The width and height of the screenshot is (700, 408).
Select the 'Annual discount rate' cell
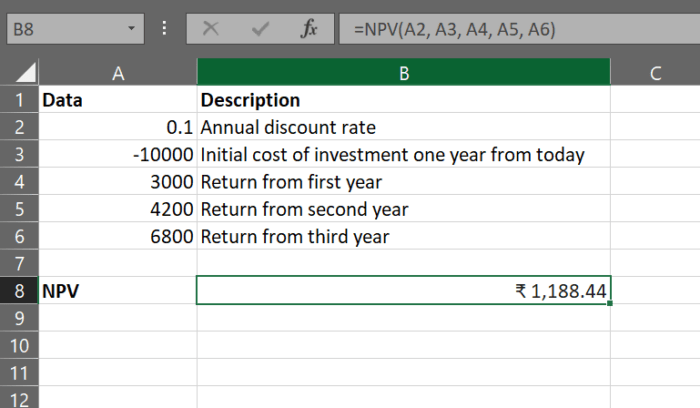click(404, 127)
